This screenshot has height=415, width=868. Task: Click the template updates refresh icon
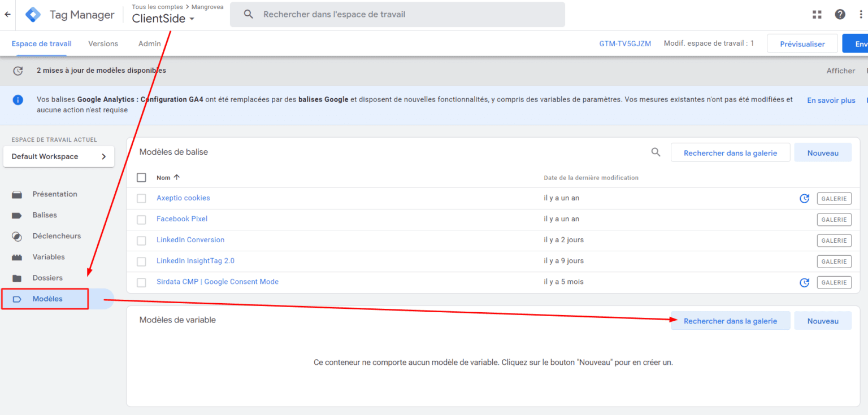pyautogui.click(x=18, y=71)
